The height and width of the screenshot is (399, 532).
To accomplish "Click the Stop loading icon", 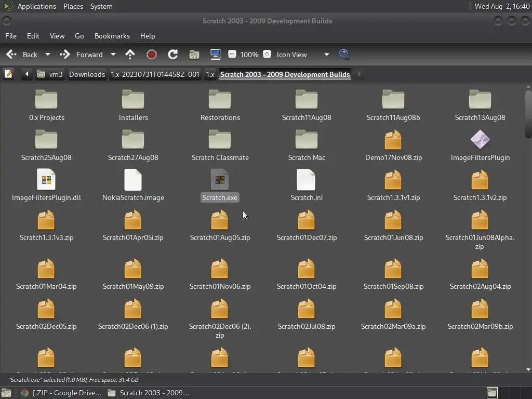I will [152, 55].
